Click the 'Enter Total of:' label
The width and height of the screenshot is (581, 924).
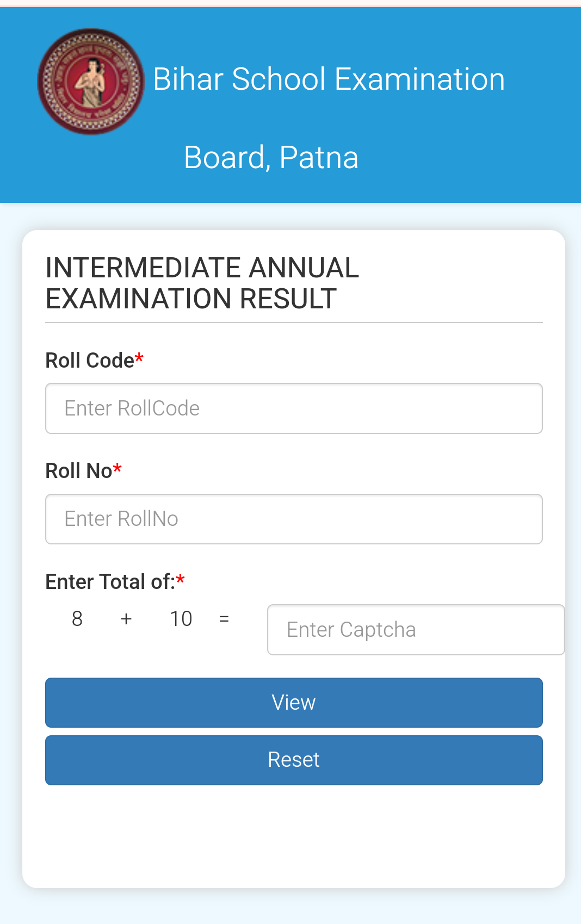[110, 582]
